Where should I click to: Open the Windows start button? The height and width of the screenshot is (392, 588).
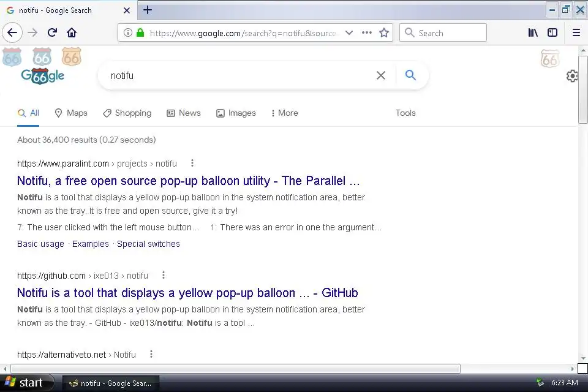[26, 383]
